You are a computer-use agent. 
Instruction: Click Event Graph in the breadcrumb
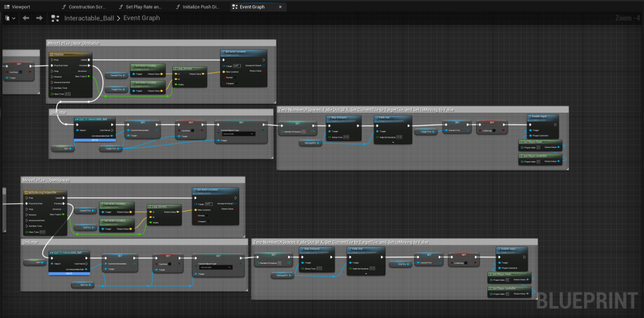point(142,18)
